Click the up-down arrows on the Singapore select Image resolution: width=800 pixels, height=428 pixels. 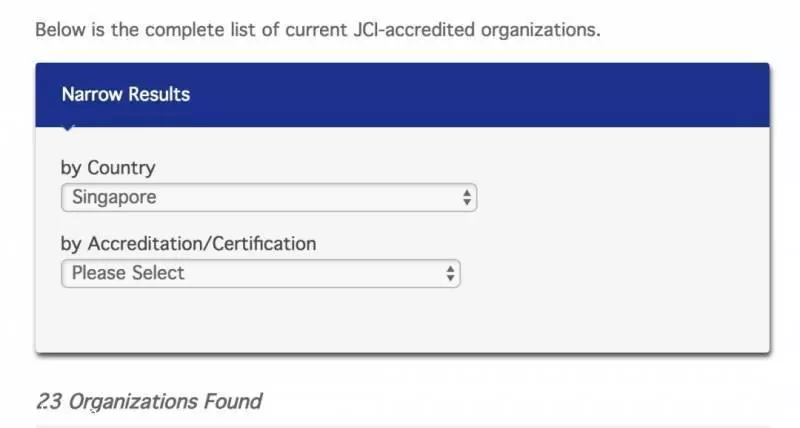point(467,197)
